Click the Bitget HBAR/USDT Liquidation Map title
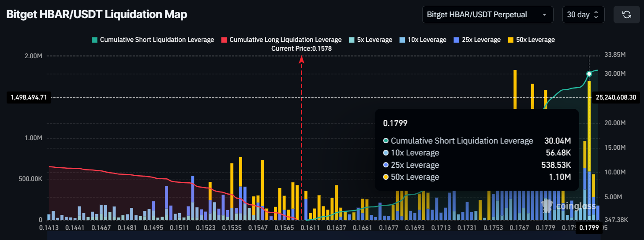The width and height of the screenshot is (644, 240). 97,15
